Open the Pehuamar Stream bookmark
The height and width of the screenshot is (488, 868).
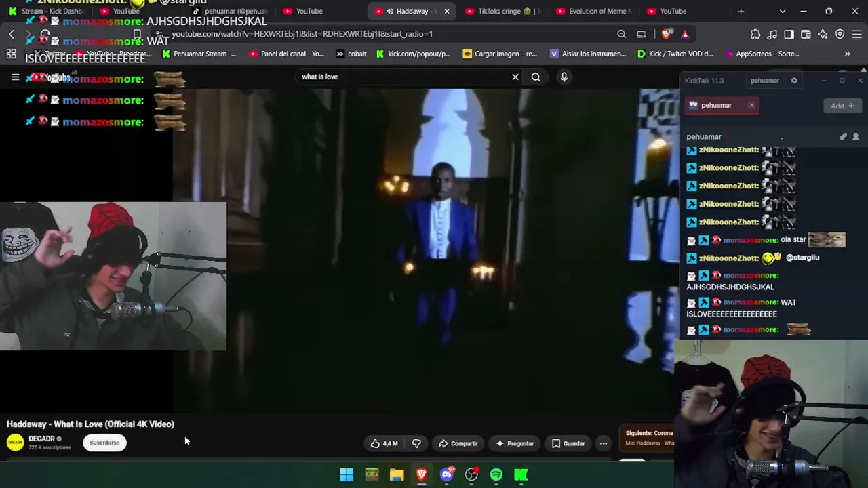pos(199,54)
